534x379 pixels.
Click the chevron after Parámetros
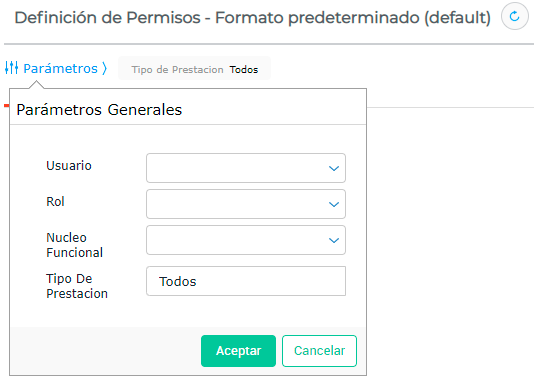105,68
